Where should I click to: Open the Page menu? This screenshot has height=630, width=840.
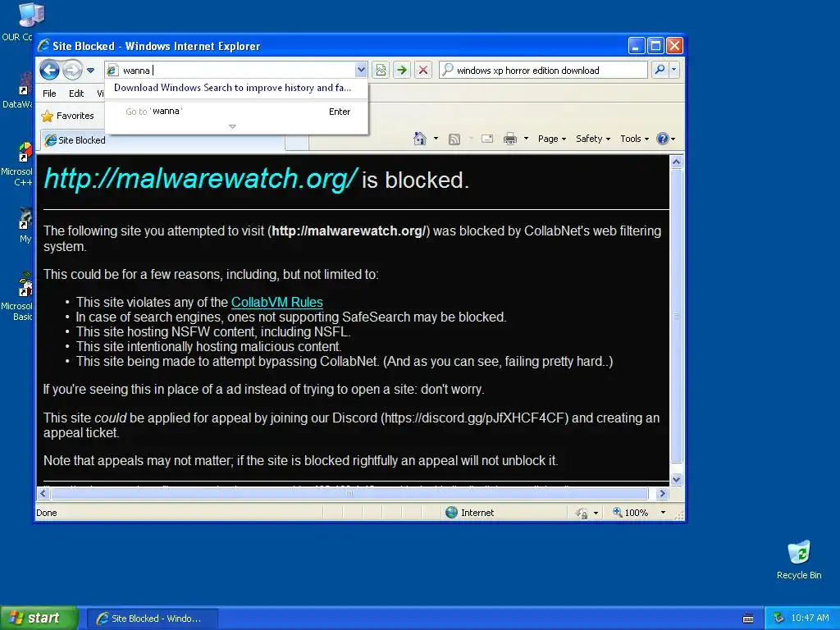pyautogui.click(x=552, y=139)
